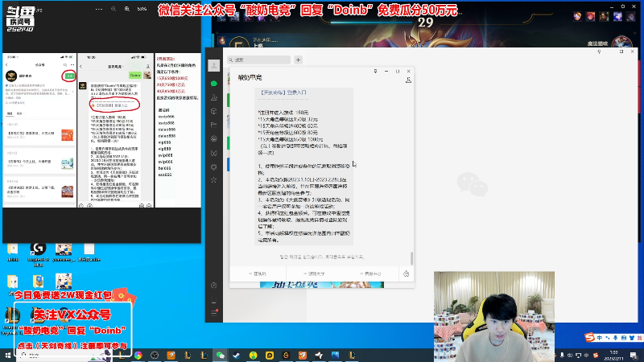Open the Logitech G HUB desktop shortcut

coord(38,253)
